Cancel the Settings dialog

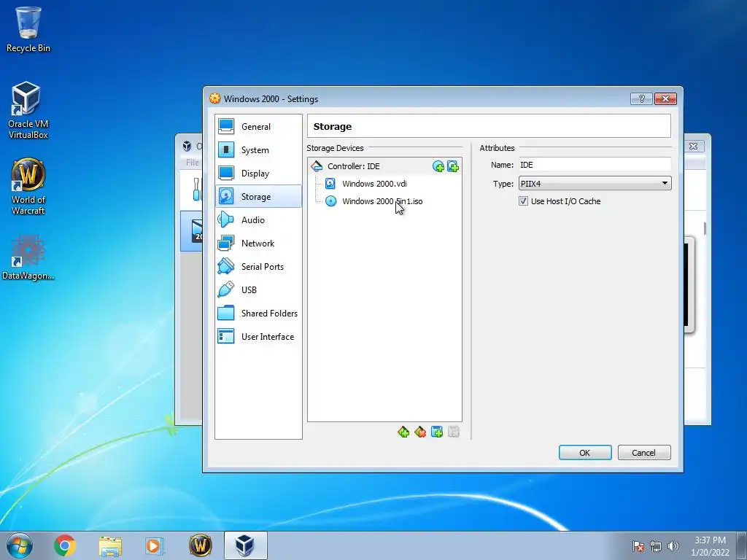click(x=644, y=453)
